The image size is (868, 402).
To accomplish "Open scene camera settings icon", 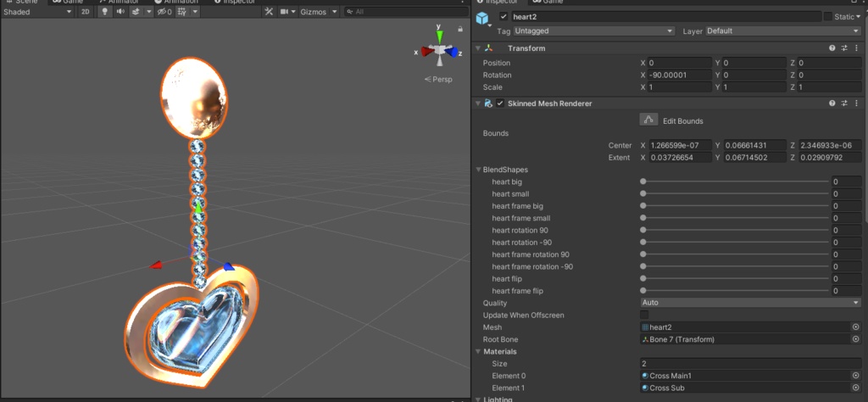I will point(284,12).
